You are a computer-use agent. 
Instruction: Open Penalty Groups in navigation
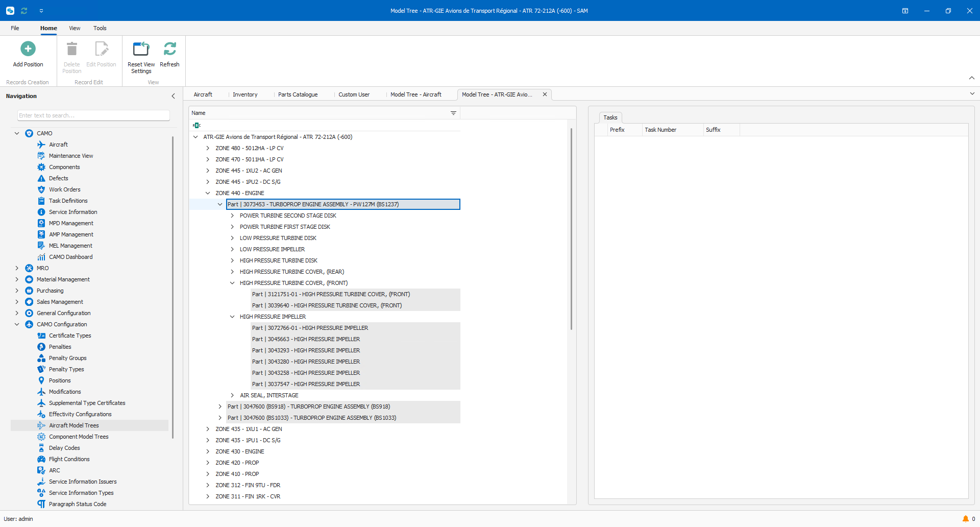(67, 358)
